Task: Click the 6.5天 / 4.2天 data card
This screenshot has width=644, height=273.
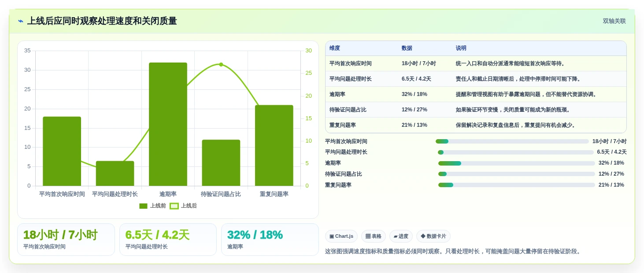Action: pos(168,240)
